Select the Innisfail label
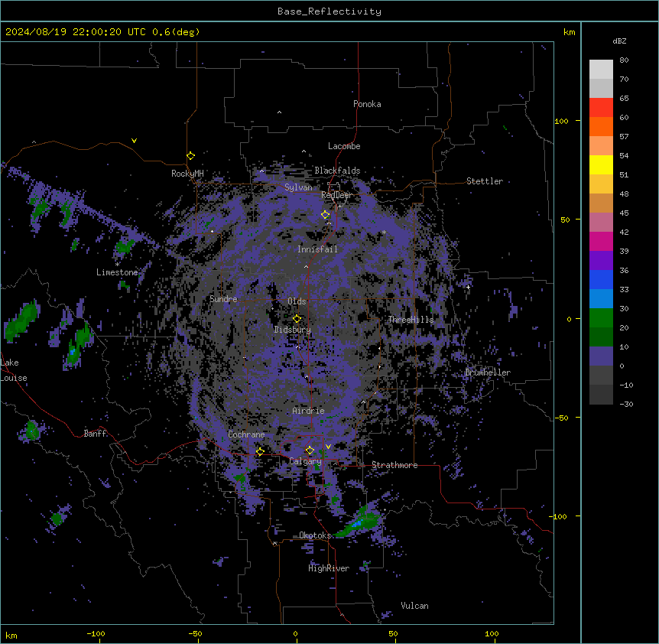This screenshot has height=644, width=659. click(317, 249)
